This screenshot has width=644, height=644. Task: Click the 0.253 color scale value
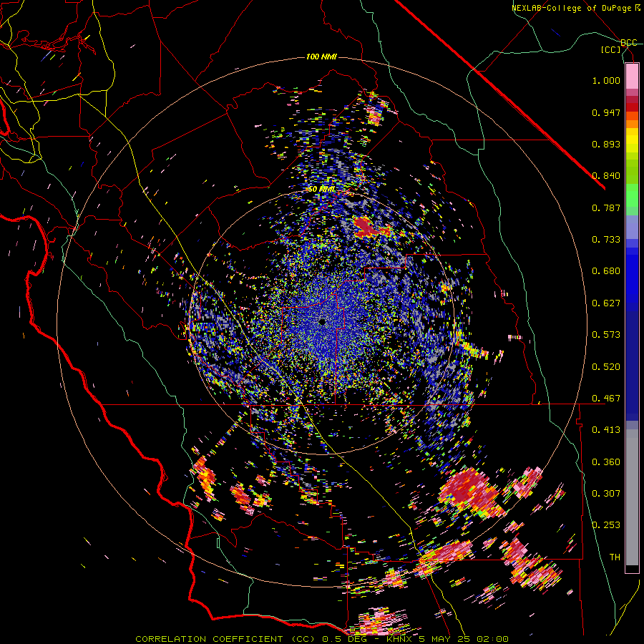point(606,525)
